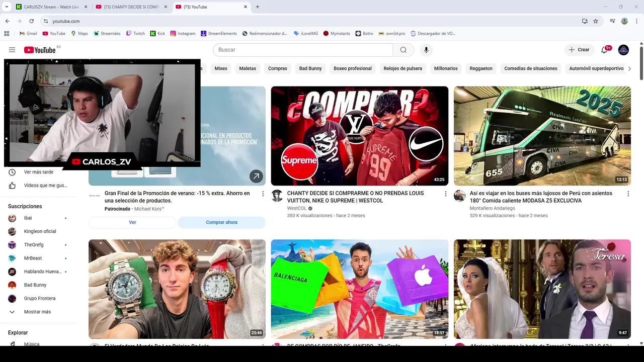The height and width of the screenshot is (362, 644).
Task: Open the Michael Kors ad options menu
Action: pyautogui.click(x=263, y=194)
